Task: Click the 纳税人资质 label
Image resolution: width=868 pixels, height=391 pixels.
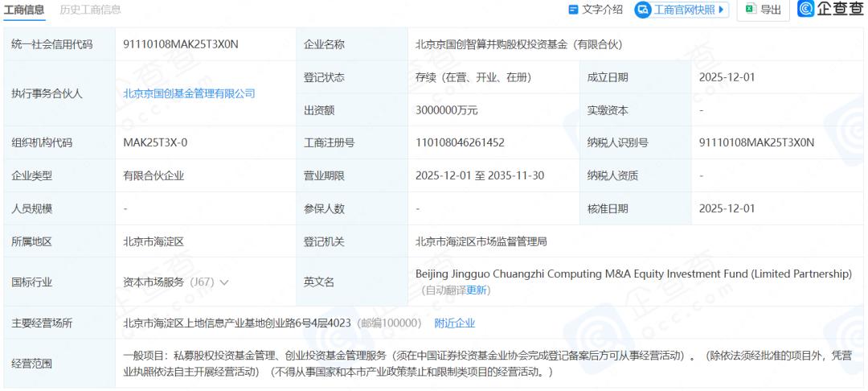Action: click(612, 176)
